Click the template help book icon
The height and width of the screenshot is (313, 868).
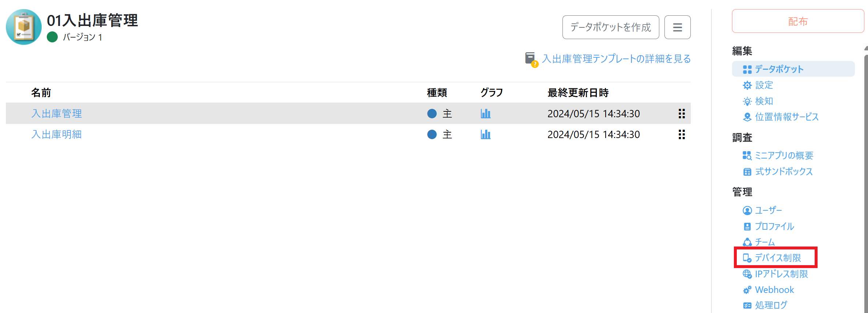click(x=531, y=59)
